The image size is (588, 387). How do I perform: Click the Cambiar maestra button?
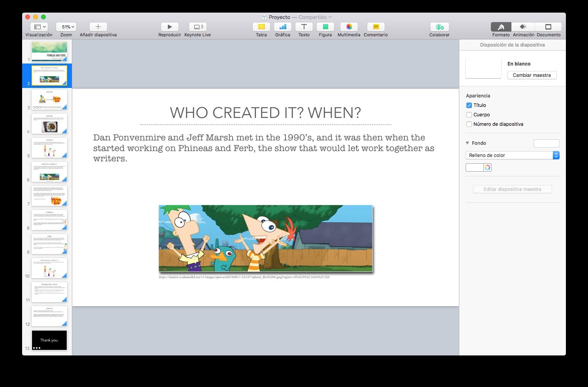[532, 75]
